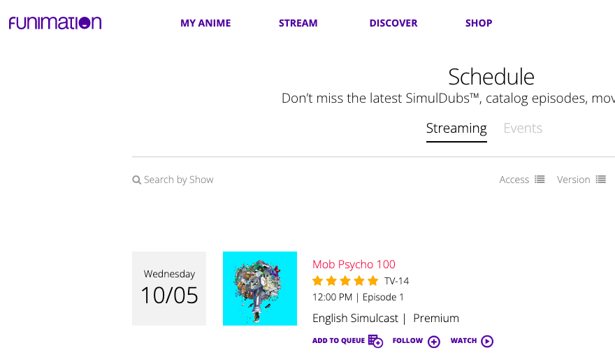The height and width of the screenshot is (364, 615).
Task: Click the Follow plus circle icon
Action: tap(434, 342)
